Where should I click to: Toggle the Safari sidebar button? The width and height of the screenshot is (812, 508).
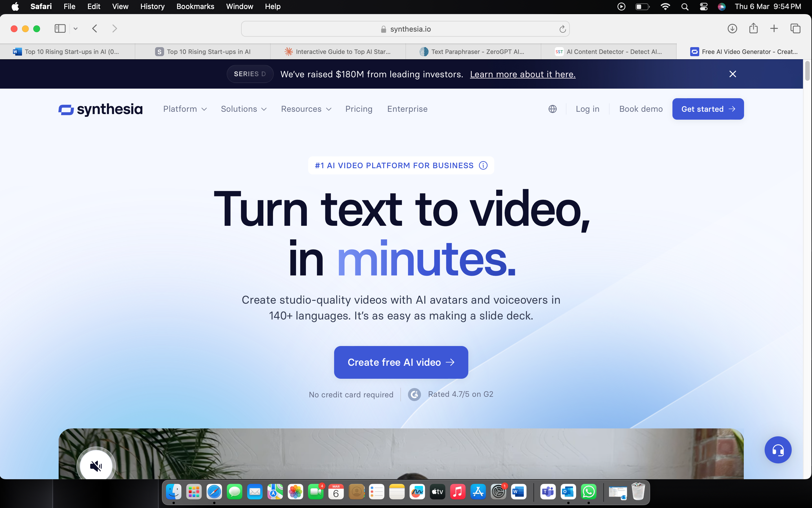[x=60, y=29]
